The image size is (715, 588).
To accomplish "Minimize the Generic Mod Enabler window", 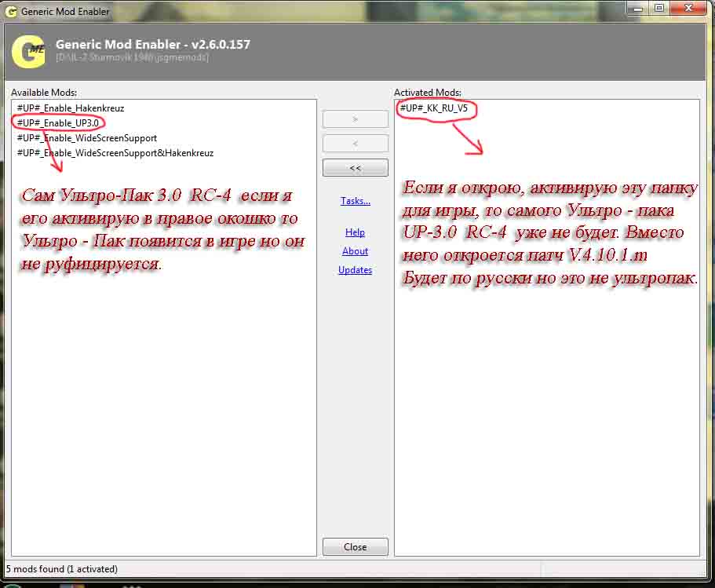I will click(638, 8).
